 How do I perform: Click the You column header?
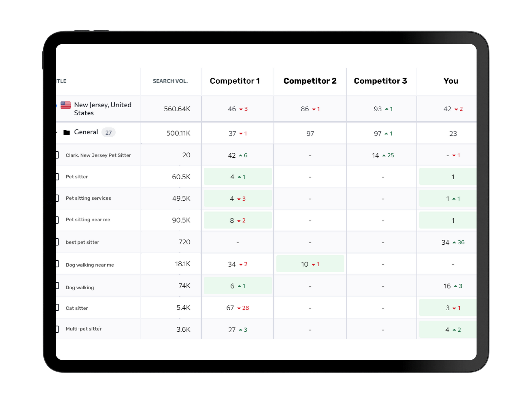click(x=451, y=81)
